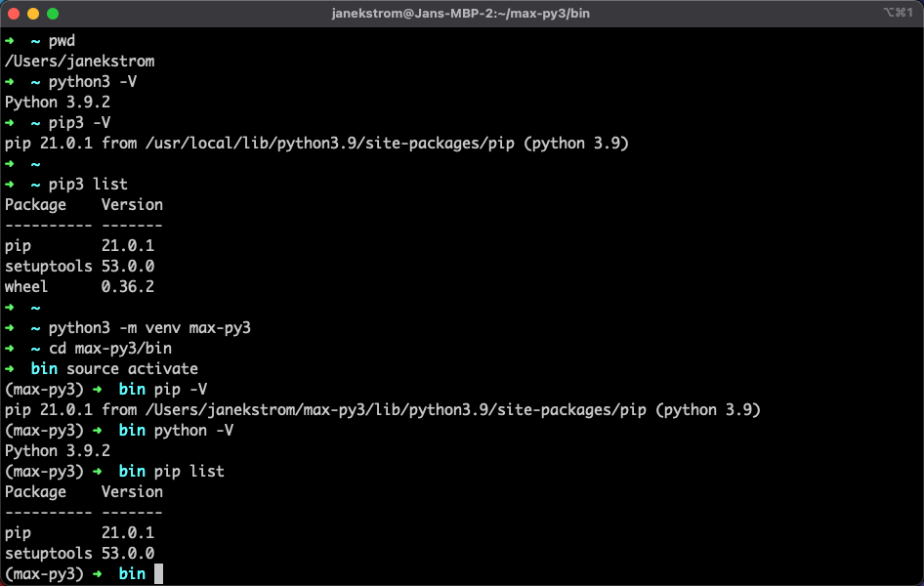Select the blinking green terminal cursor

point(156,573)
